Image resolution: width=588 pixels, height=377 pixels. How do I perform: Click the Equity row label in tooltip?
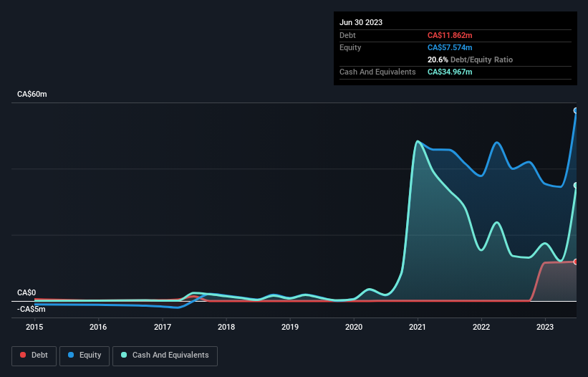(x=350, y=47)
